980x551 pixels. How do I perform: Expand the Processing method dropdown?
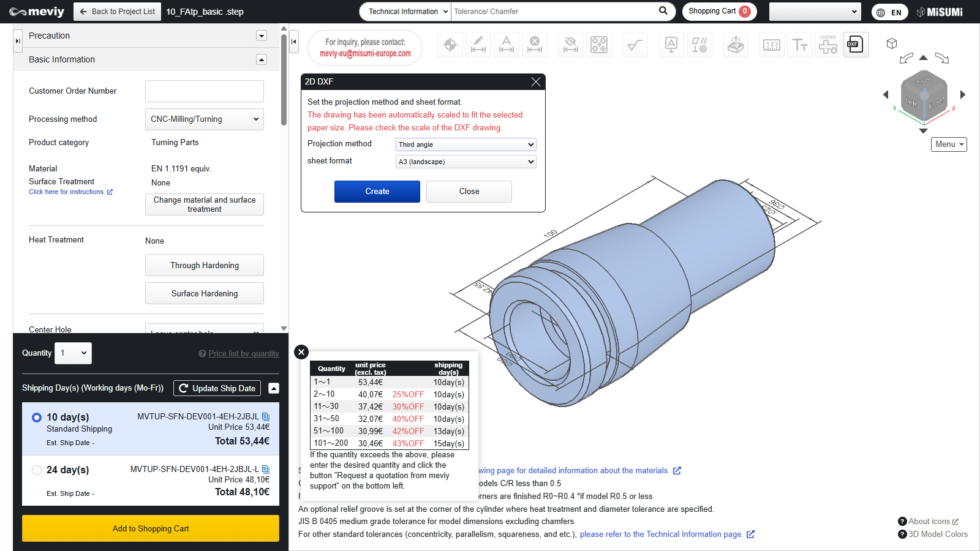[x=204, y=119]
